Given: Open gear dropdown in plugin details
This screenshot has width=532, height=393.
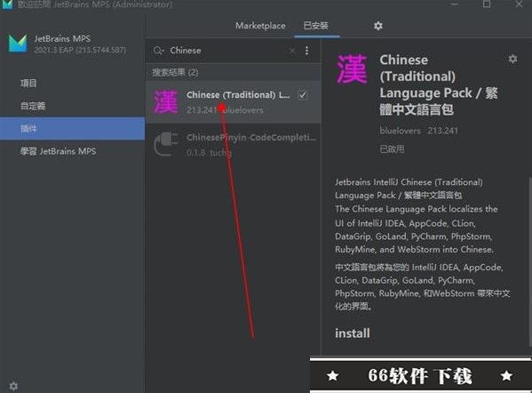Looking at the screenshot, I should (x=512, y=59).
